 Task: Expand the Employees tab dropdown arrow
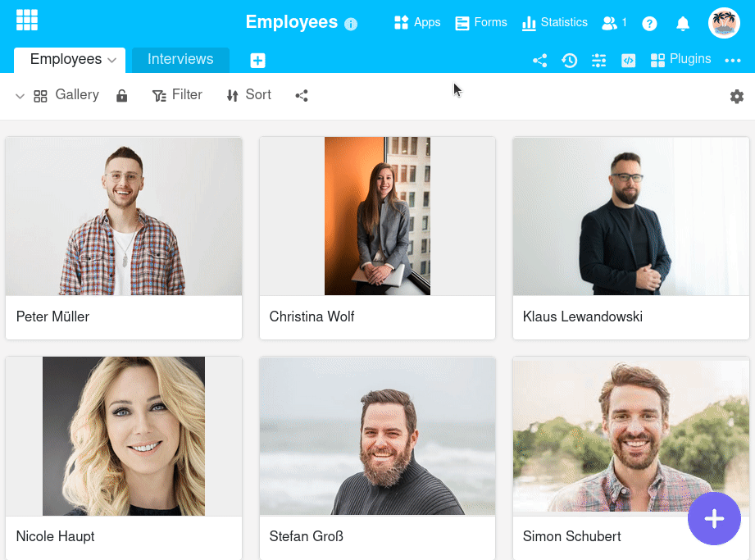click(111, 60)
